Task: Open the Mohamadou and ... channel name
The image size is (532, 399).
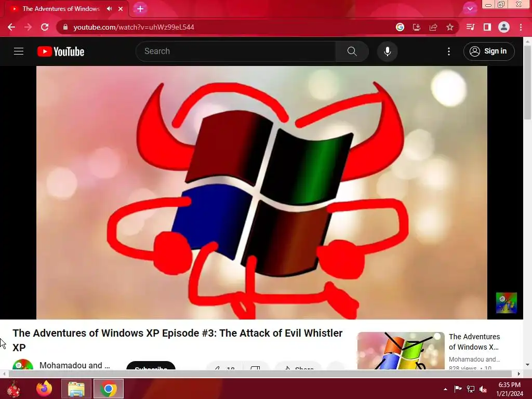Action: click(75, 365)
